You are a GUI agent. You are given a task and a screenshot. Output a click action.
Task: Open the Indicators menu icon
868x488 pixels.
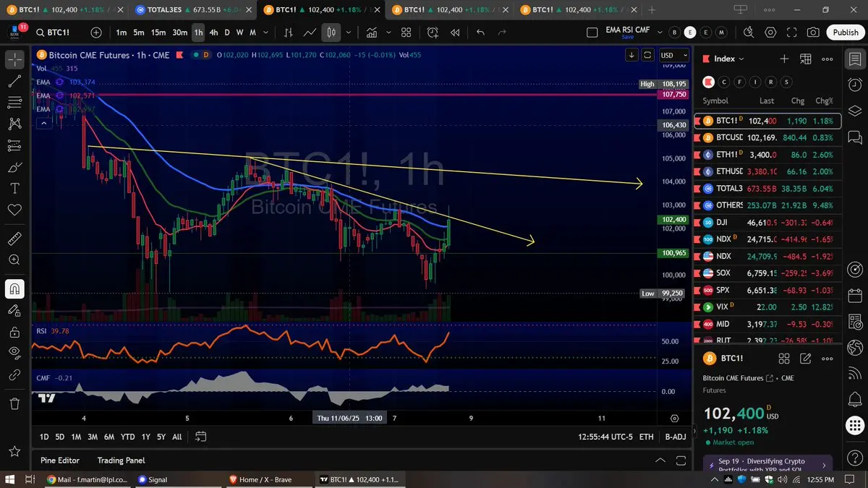point(372,33)
